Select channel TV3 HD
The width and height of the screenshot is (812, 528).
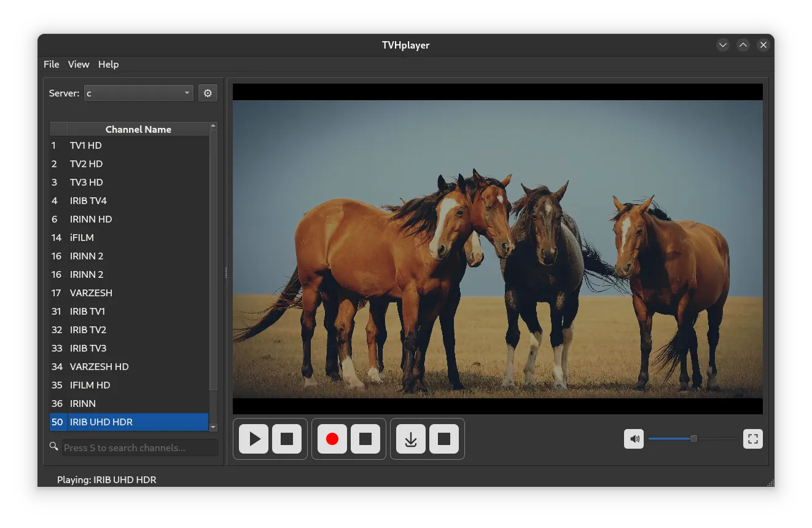click(x=129, y=183)
